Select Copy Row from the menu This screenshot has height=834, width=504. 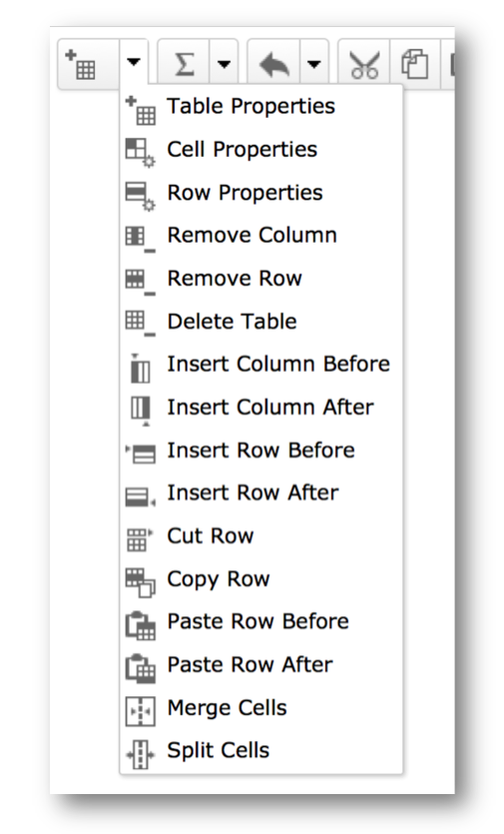260,579
